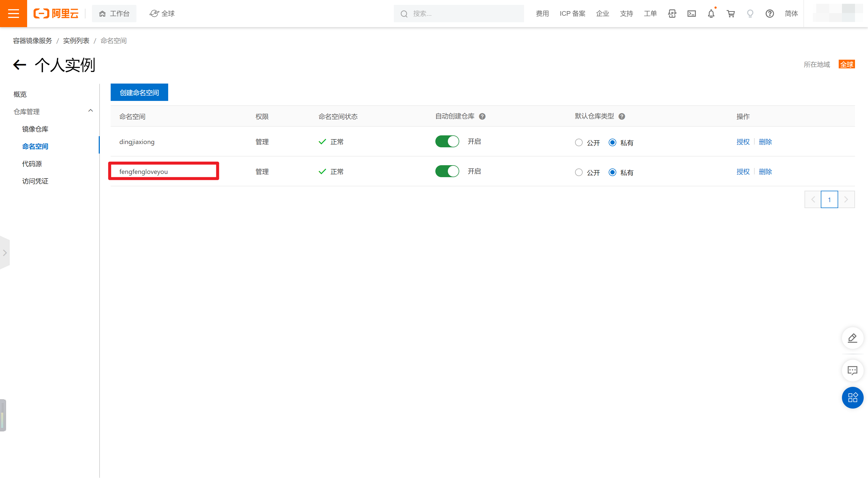Viewport: 868px width, 478px height.
Task: Toggle auto-create repository for dingjiaxiong
Action: tap(447, 142)
